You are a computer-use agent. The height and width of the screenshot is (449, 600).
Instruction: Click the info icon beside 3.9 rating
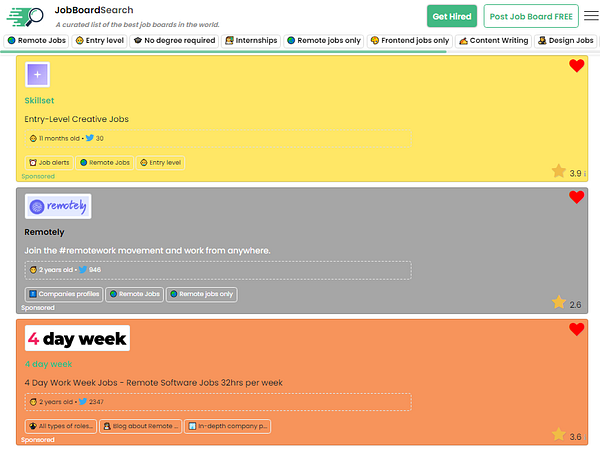[585, 174]
